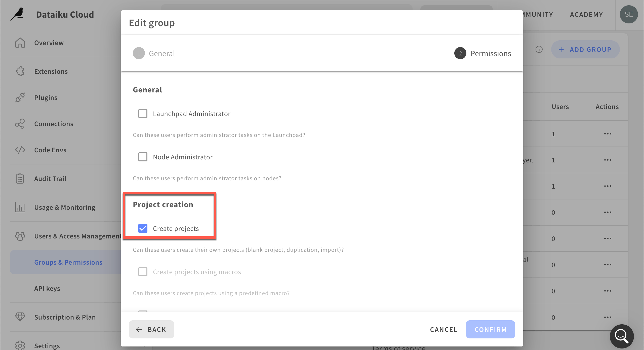The width and height of the screenshot is (644, 350).
Task: Click the Add Group button
Action: point(585,49)
